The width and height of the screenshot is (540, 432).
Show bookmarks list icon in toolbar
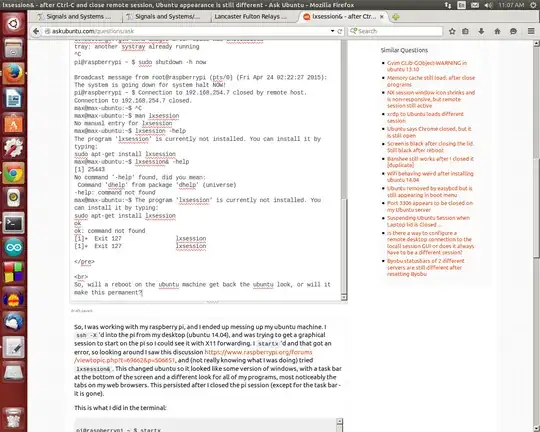tap(465, 31)
